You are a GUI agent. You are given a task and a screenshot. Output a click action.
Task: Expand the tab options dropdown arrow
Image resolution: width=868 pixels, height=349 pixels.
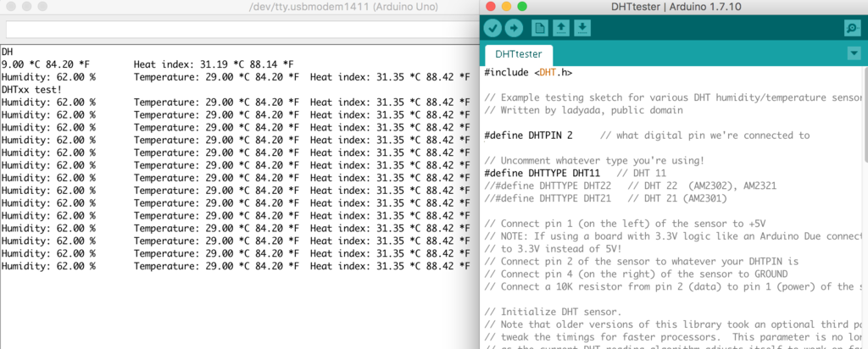854,53
